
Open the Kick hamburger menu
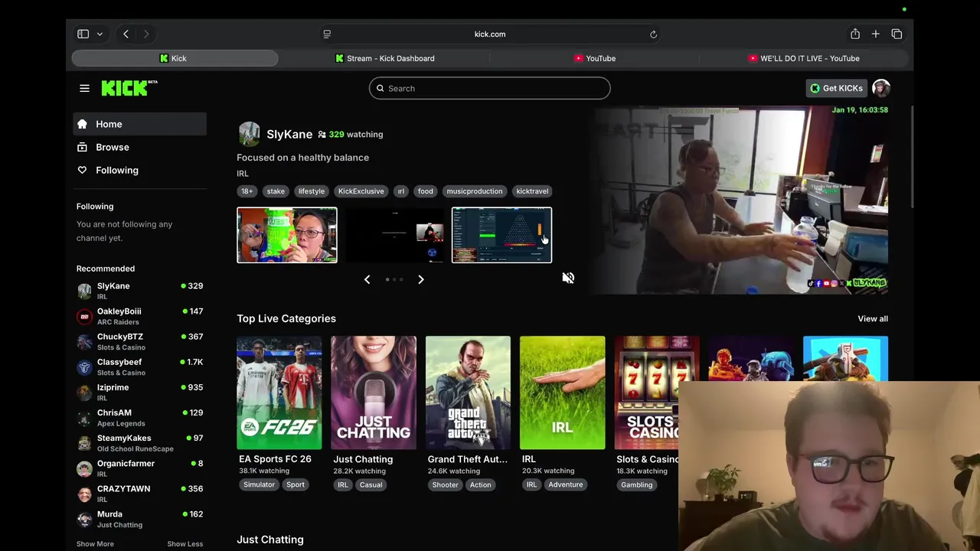point(84,88)
